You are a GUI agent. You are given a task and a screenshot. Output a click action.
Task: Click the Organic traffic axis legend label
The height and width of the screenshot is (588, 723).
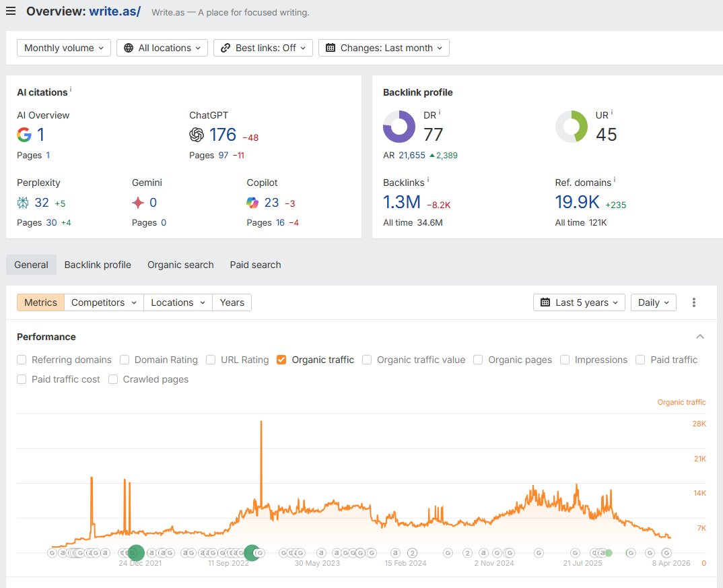[x=681, y=402]
